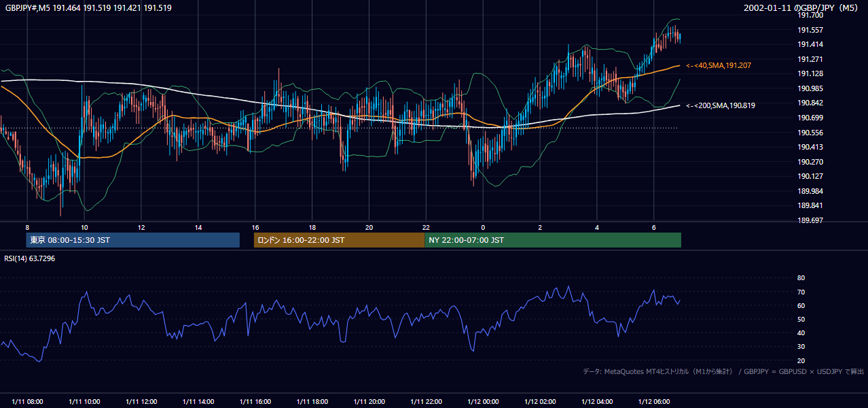Image resolution: width=868 pixels, height=408 pixels.
Task: Click the NY 22:00-07:00 JST session bar
Action: [553, 240]
